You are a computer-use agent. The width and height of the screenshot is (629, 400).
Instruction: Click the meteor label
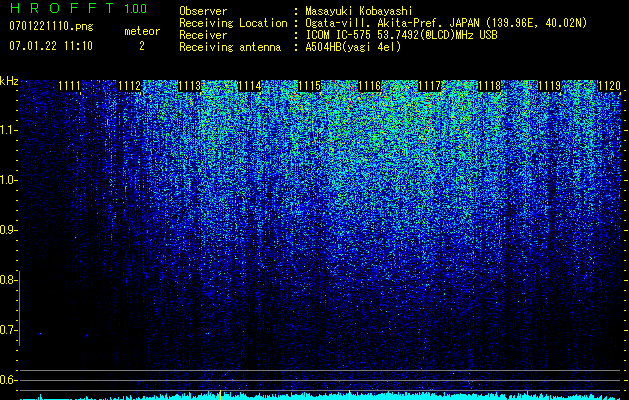(x=142, y=31)
